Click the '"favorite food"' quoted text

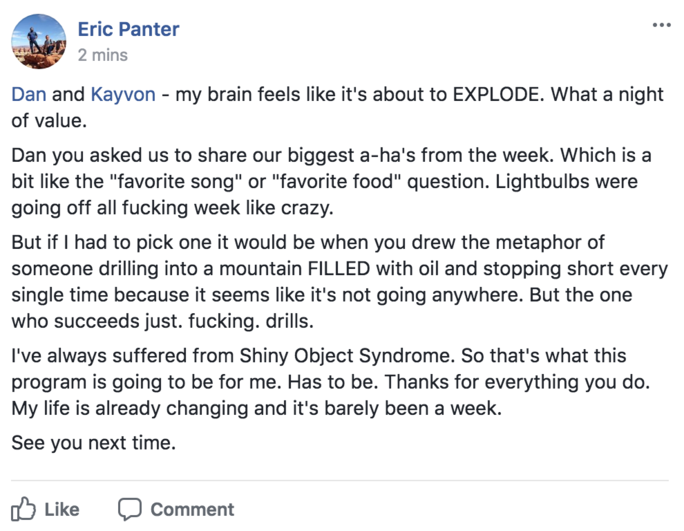click(x=336, y=182)
